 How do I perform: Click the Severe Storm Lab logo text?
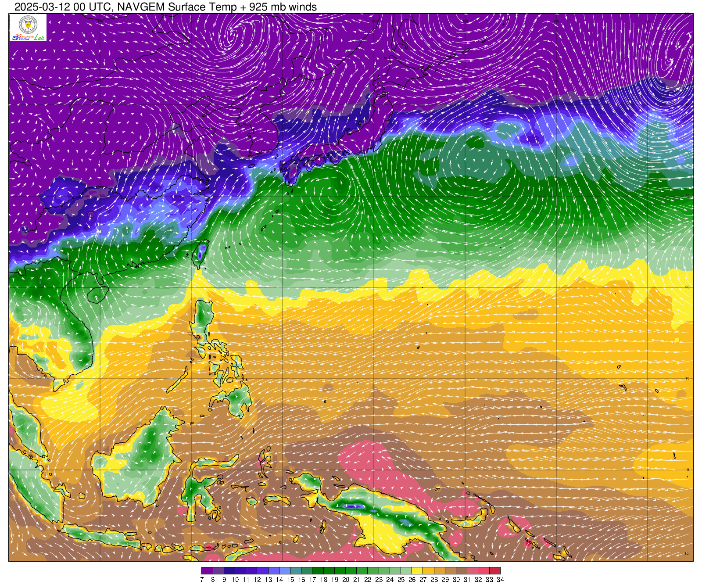click(28, 37)
